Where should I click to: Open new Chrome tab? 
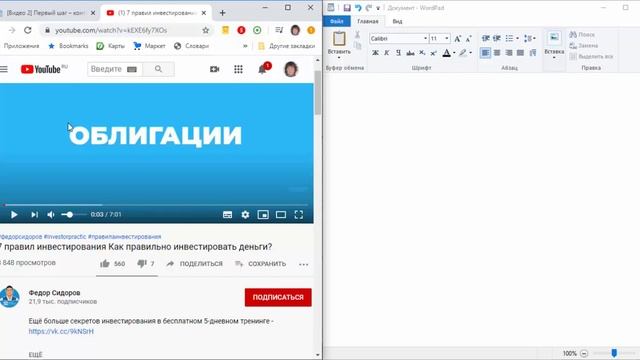(x=222, y=13)
